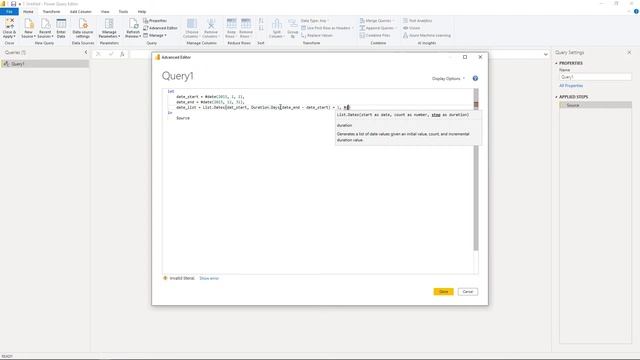Open the Manage dropdown in Query group
Screen dimensions: 640x360
(155, 36)
